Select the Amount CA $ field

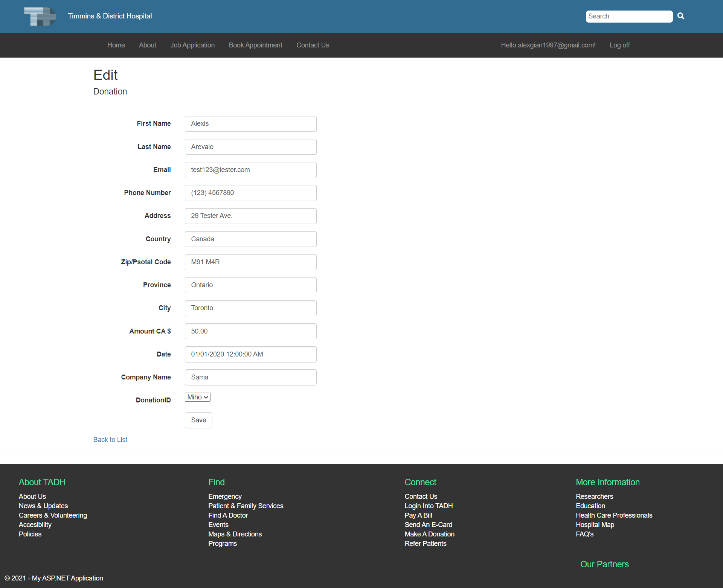tap(250, 331)
